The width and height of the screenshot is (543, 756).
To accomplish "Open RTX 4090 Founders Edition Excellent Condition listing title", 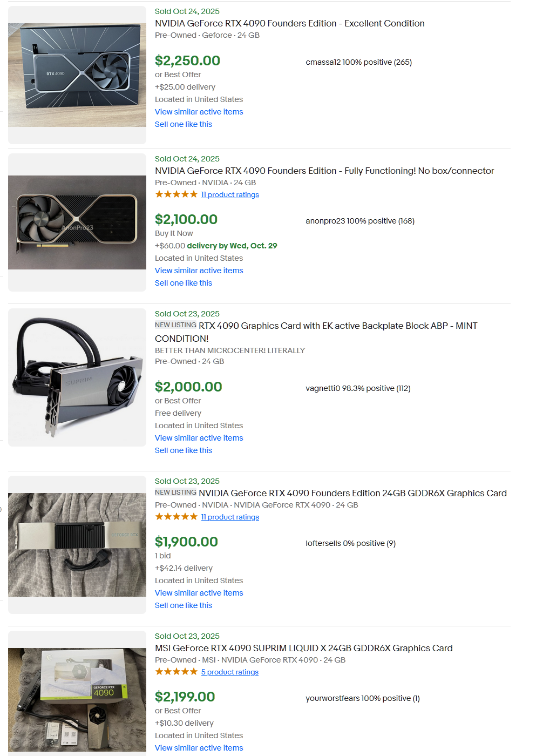I will click(x=289, y=23).
